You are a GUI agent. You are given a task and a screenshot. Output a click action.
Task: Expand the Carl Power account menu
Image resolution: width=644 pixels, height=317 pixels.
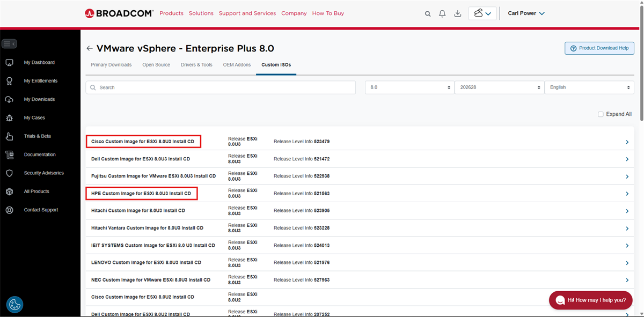click(x=526, y=13)
